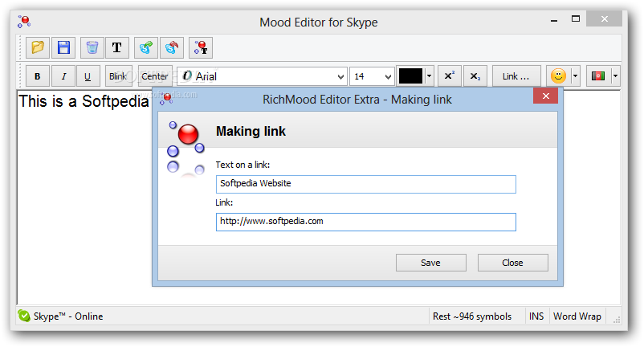
Task: Click the Skype Online status icon
Action: point(24,316)
